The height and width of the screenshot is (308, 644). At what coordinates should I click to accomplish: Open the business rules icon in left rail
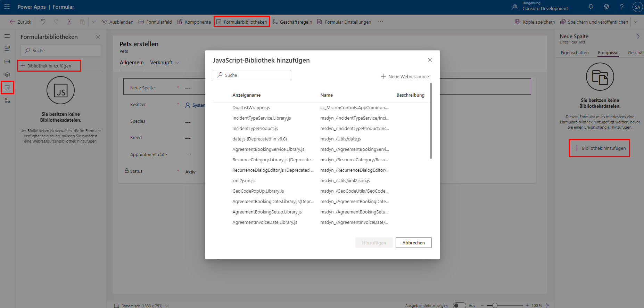7,100
